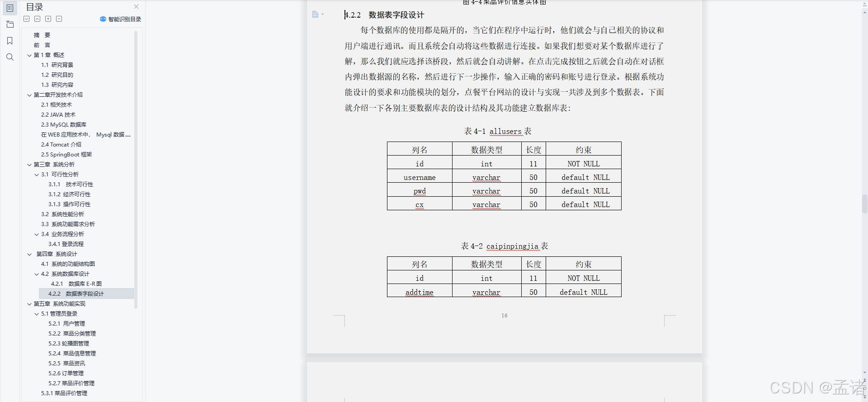
Task: Jump to 2.5 SpringBoot 框架
Action: click(66, 155)
